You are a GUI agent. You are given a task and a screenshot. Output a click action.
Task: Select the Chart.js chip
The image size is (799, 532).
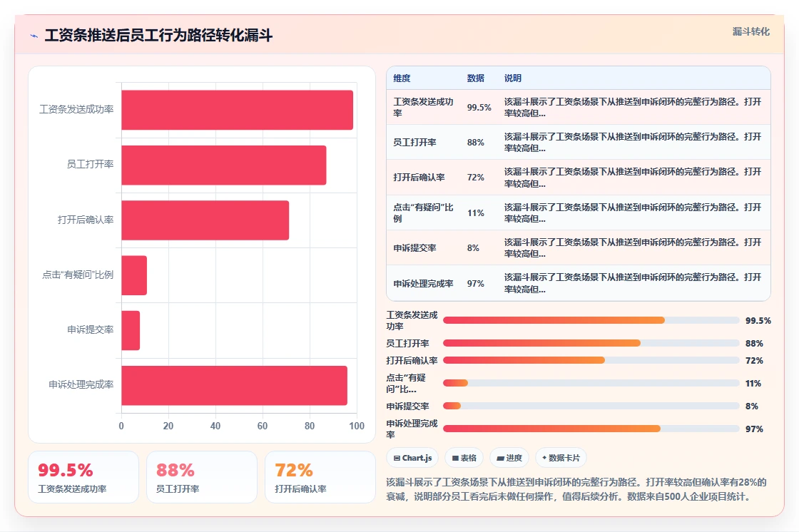tap(413, 458)
